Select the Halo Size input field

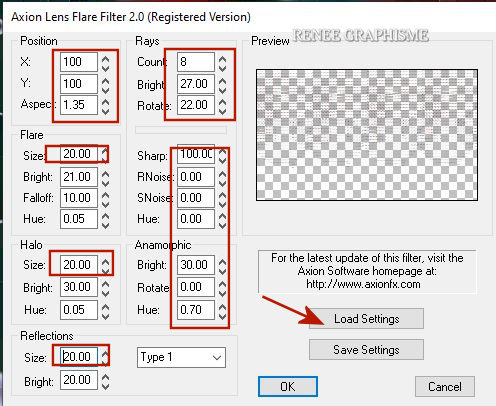pos(79,265)
